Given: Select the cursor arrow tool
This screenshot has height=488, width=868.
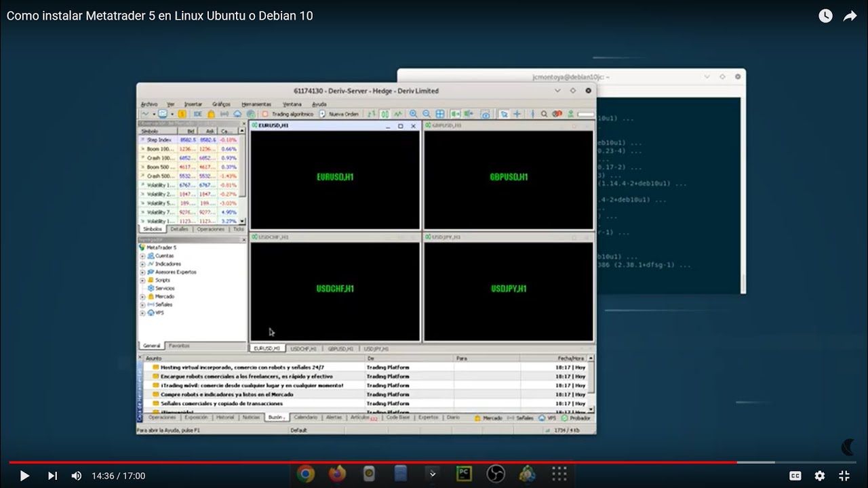Looking at the screenshot, I should [504, 114].
